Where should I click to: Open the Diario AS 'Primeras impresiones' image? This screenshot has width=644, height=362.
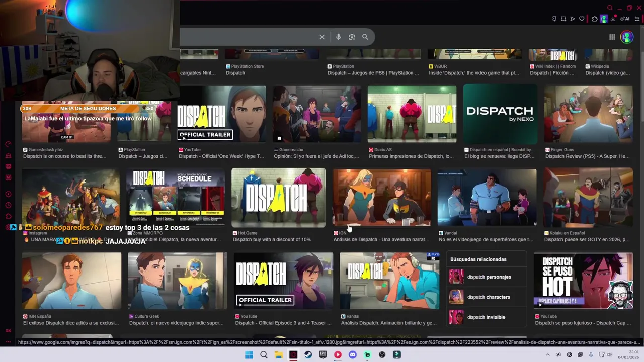point(412,114)
